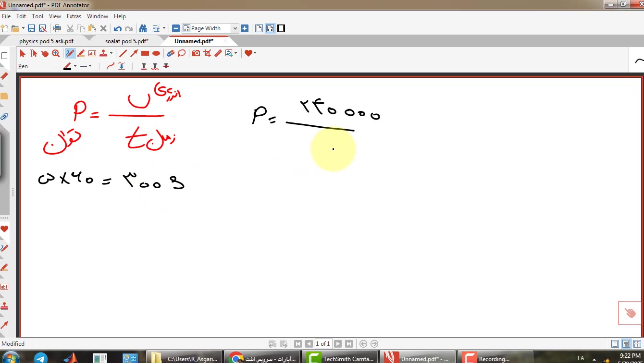Viewport: 644px width, 363px height.
Task: Expand the line width dropdown
Action: pos(90,66)
